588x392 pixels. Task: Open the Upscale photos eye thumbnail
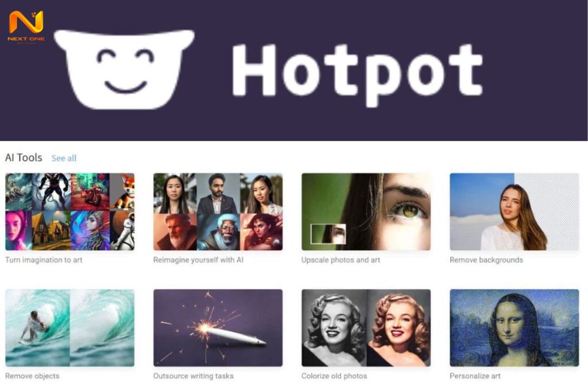[366, 212]
